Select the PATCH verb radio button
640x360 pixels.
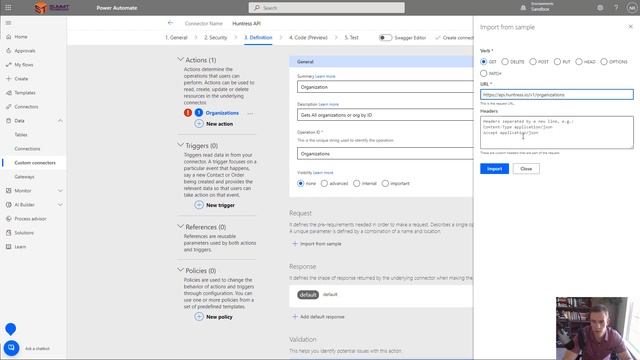484,73
